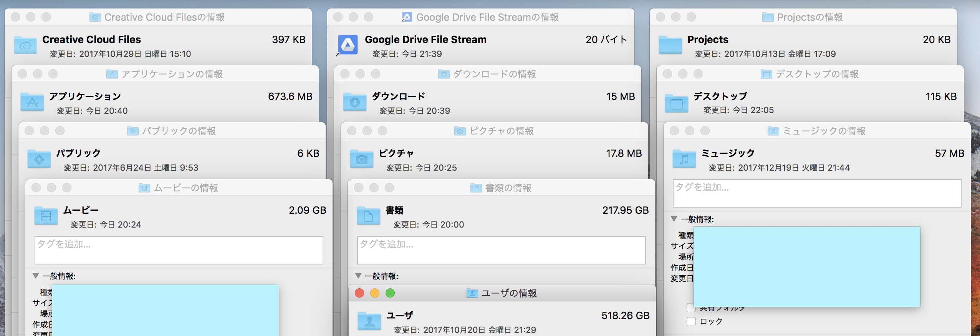Click the ムービー film folder icon

[x=46, y=216]
